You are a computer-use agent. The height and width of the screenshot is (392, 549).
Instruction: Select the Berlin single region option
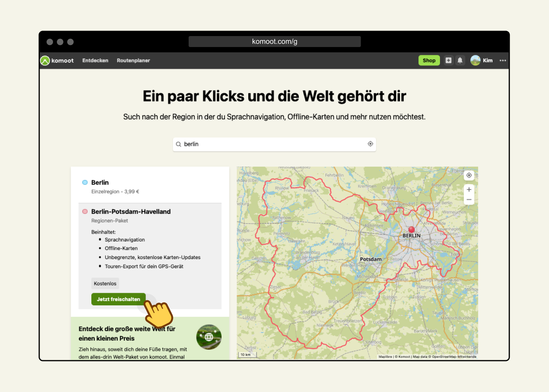pos(150,187)
